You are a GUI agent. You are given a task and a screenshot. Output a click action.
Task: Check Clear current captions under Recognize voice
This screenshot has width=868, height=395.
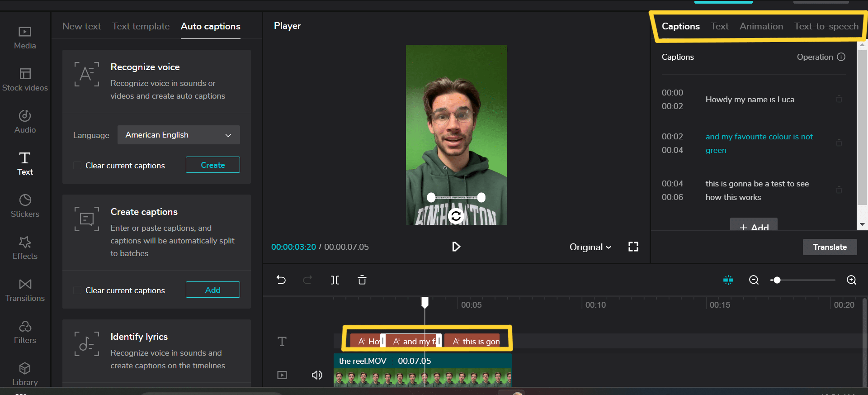(x=78, y=166)
